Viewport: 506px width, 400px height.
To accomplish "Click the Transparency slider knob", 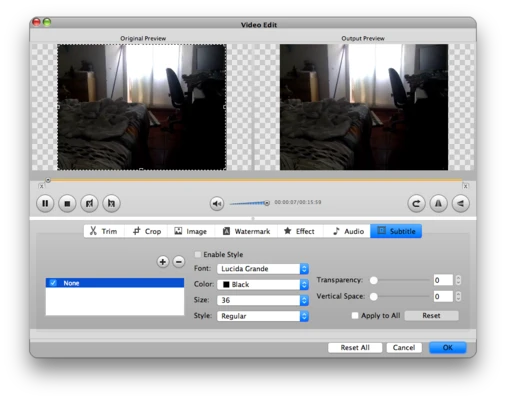I will [x=374, y=280].
